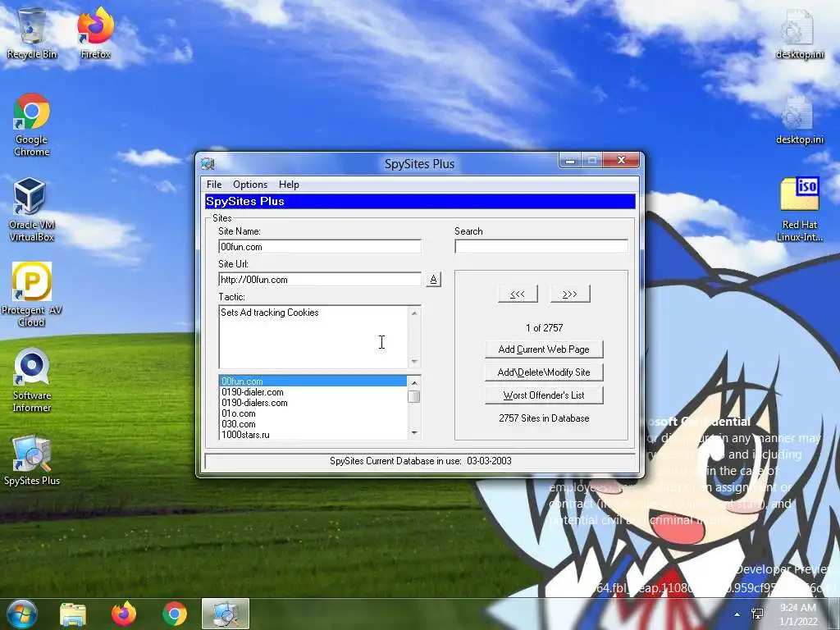Open Chrome from the taskbar
This screenshot has height=630, width=840.
click(175, 614)
